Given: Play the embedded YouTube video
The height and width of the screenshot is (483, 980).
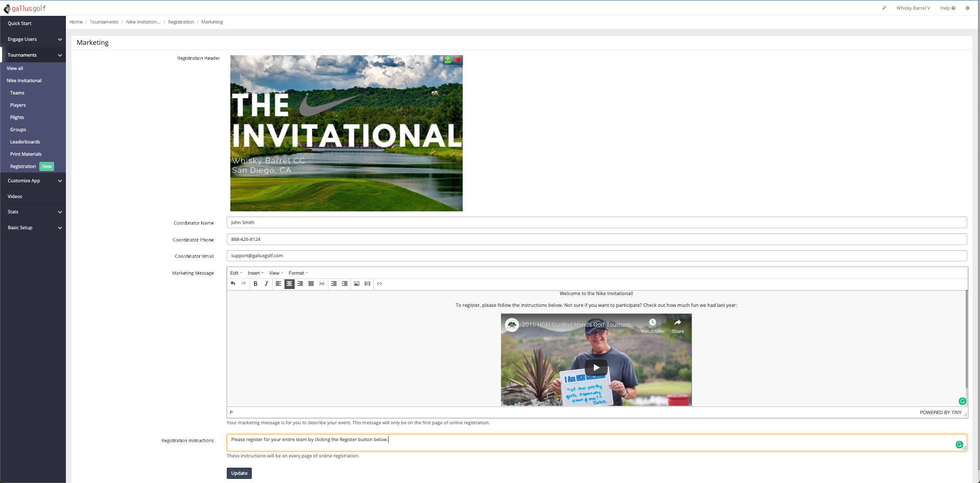Looking at the screenshot, I should (596, 368).
